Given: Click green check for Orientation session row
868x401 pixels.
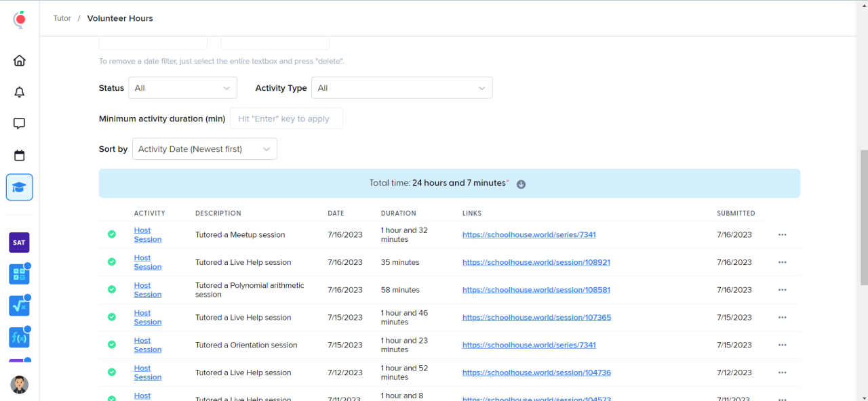Looking at the screenshot, I should (112, 345).
